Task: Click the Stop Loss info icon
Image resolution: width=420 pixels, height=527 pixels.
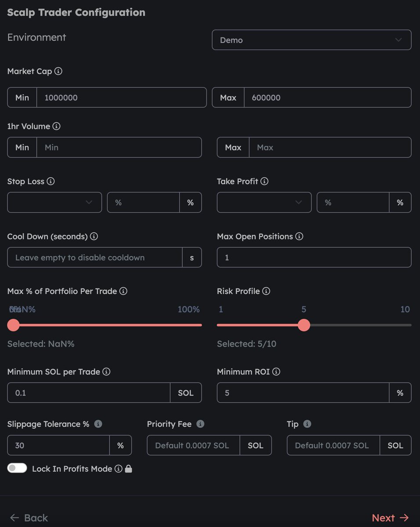Action: (x=51, y=181)
